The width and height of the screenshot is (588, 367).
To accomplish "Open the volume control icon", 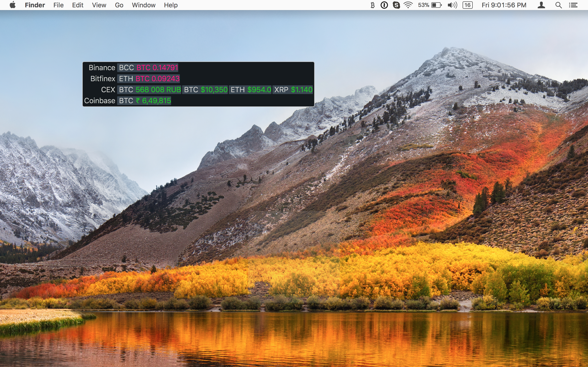I will [x=452, y=5].
